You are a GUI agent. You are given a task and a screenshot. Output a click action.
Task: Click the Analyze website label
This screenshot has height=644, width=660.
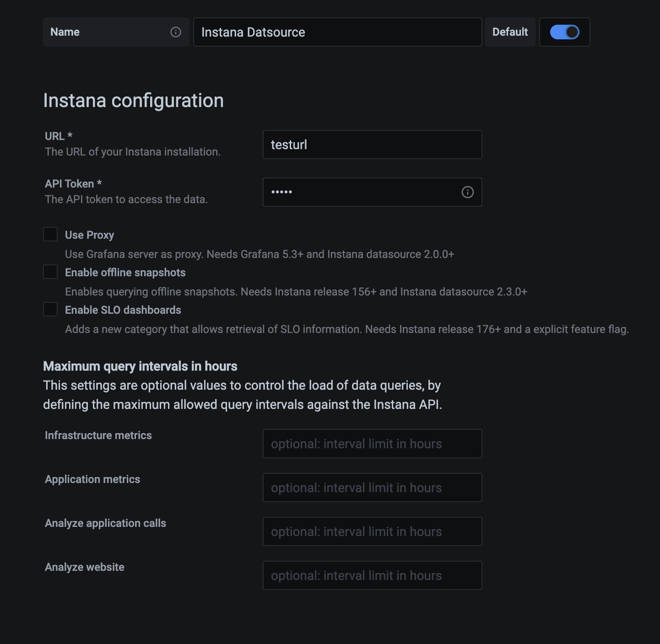pyautogui.click(x=85, y=567)
